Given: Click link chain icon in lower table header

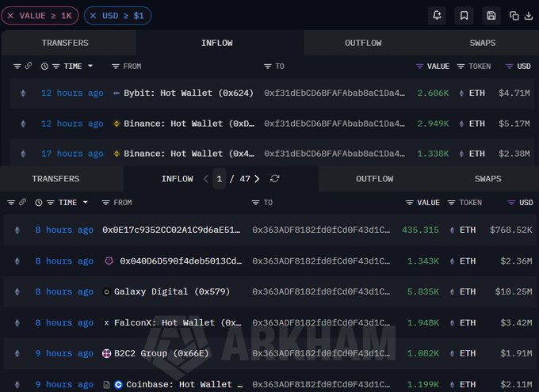Looking at the screenshot, I should click(x=22, y=202).
